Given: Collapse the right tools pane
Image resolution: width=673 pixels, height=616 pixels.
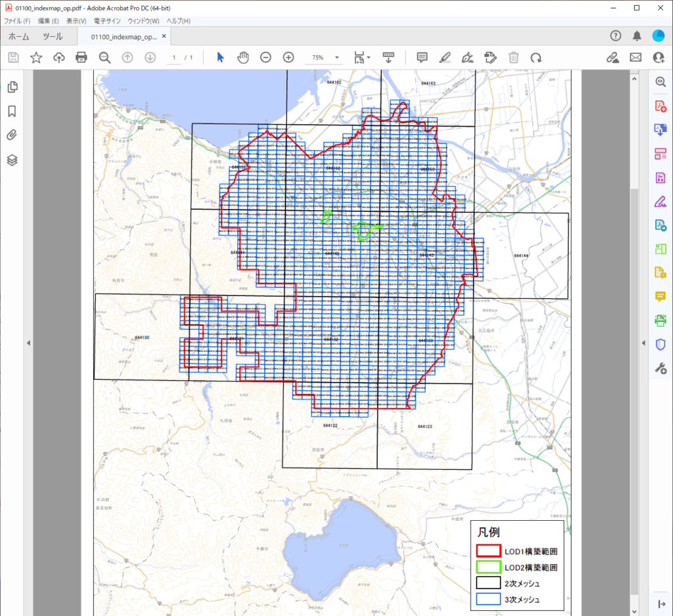Looking at the screenshot, I should [643, 343].
